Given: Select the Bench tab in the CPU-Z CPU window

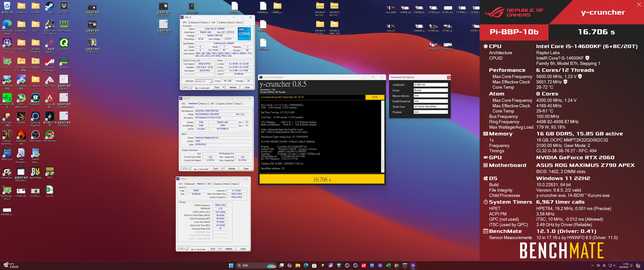Looking at the screenshot, I should [x=231, y=22].
